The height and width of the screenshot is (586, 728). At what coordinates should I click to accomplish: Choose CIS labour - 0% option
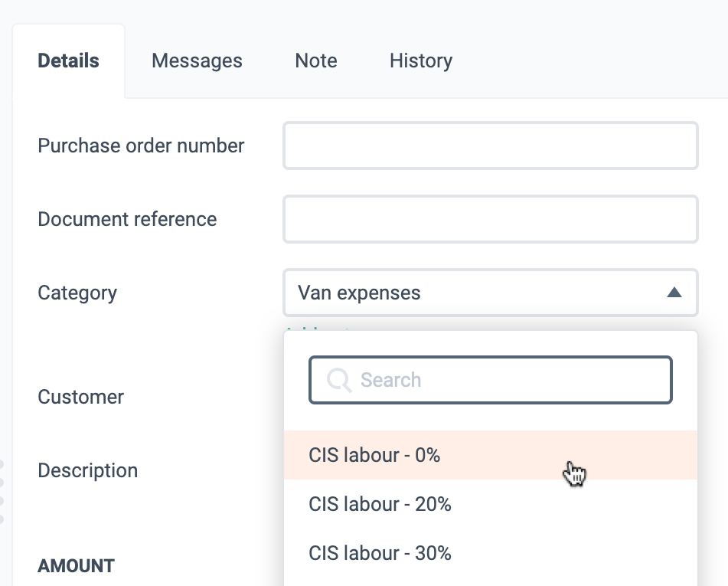pyautogui.click(x=490, y=455)
